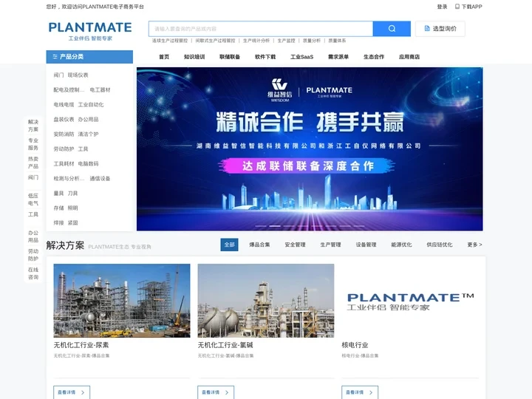Click the menu icon beside 产品分类
Viewport: 532px width, 399px height.
(55, 57)
